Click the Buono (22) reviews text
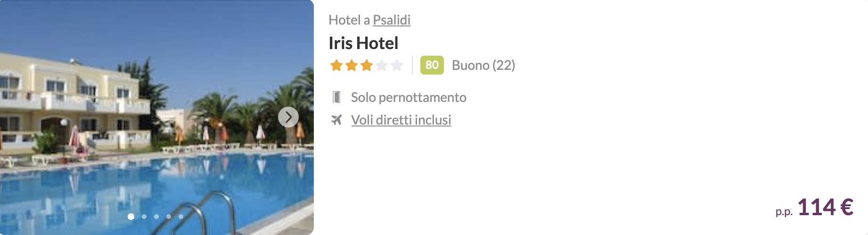The height and width of the screenshot is (235, 868). [x=483, y=65]
